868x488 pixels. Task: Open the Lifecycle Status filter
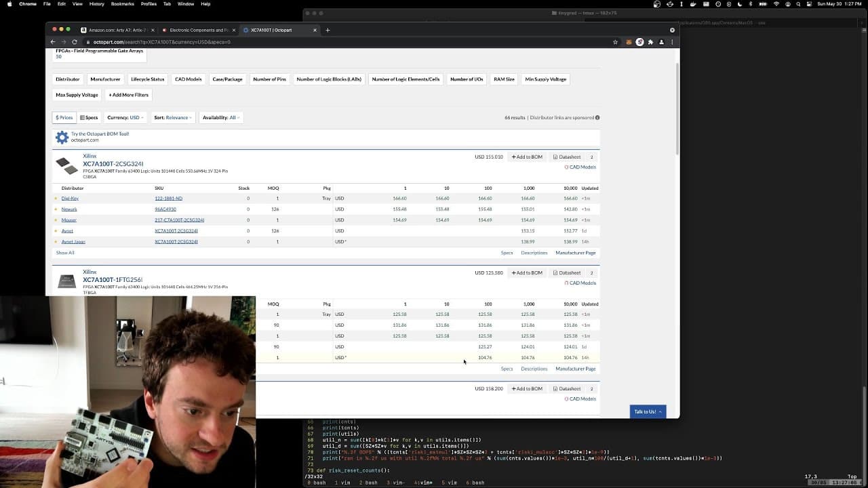click(148, 79)
